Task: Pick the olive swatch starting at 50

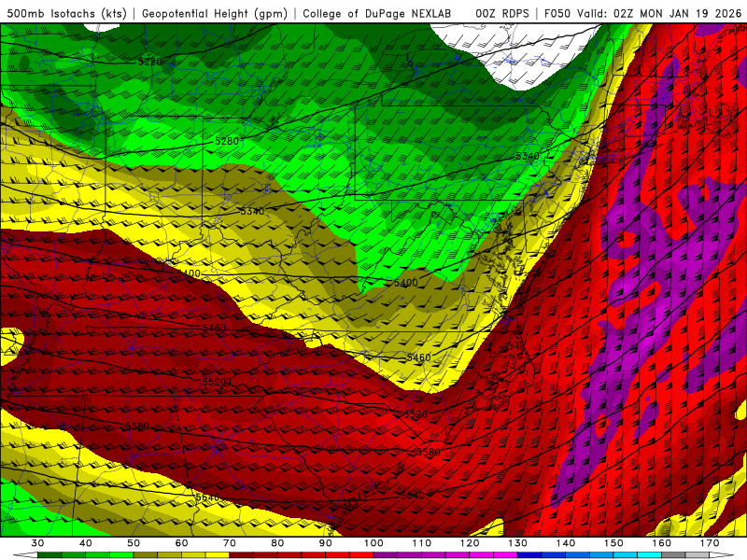Action: 146,555
